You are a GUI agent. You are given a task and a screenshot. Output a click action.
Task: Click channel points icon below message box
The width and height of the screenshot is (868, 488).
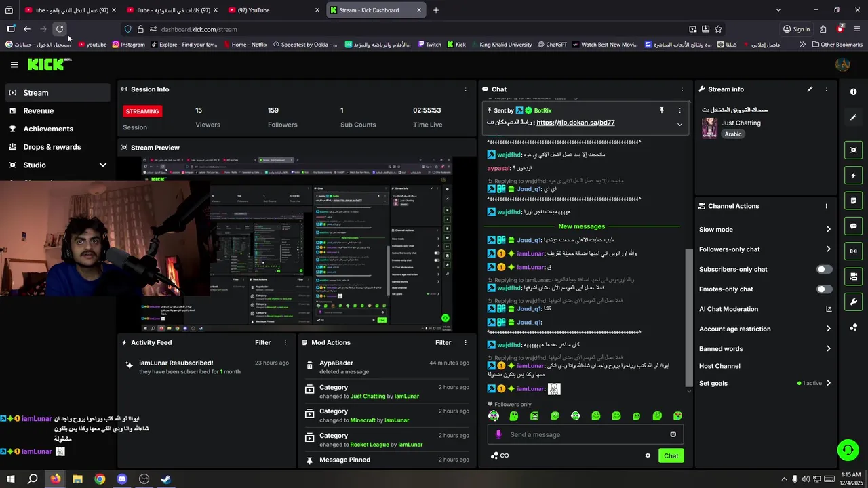[x=500, y=455]
